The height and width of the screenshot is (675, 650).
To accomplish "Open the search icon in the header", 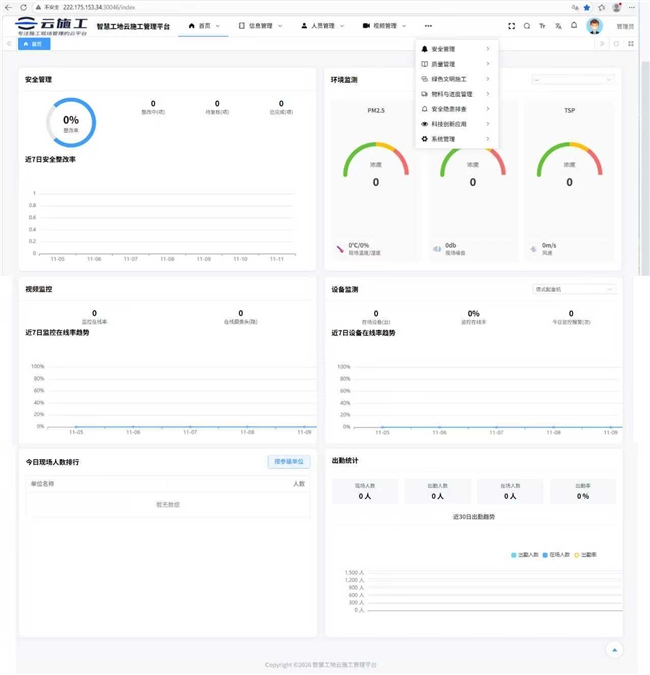I will 527,26.
